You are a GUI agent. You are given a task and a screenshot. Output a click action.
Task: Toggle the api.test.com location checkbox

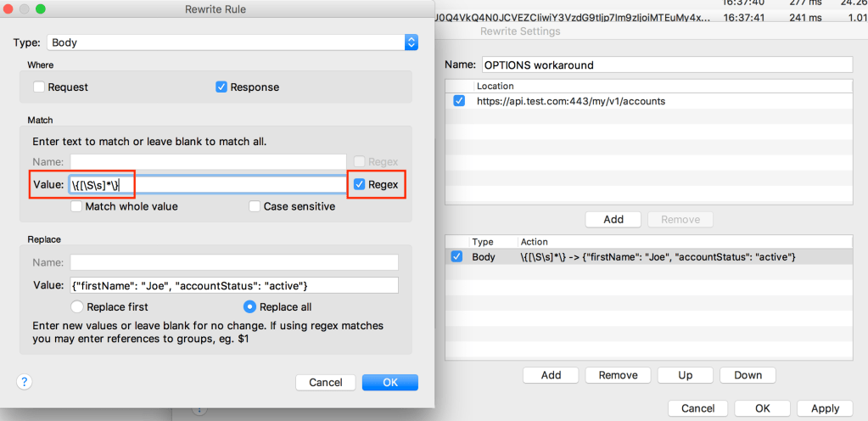click(x=459, y=101)
